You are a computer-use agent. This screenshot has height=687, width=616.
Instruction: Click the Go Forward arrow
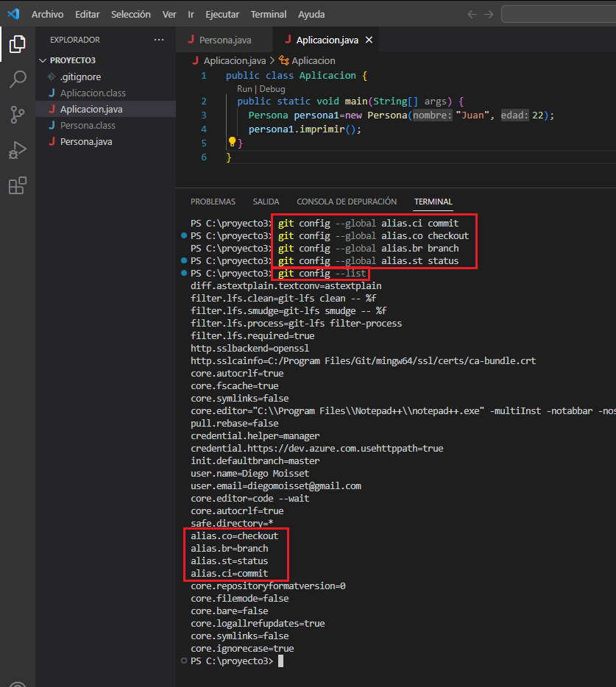tap(489, 15)
